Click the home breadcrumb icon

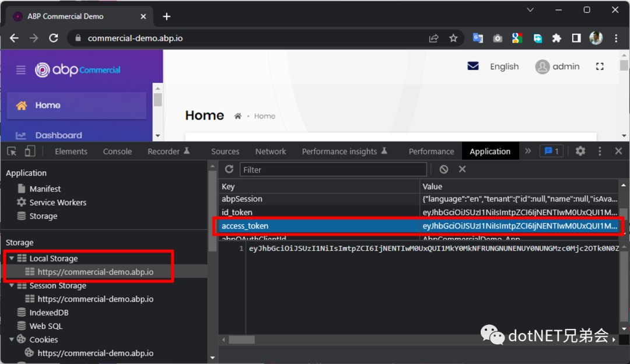[238, 116]
